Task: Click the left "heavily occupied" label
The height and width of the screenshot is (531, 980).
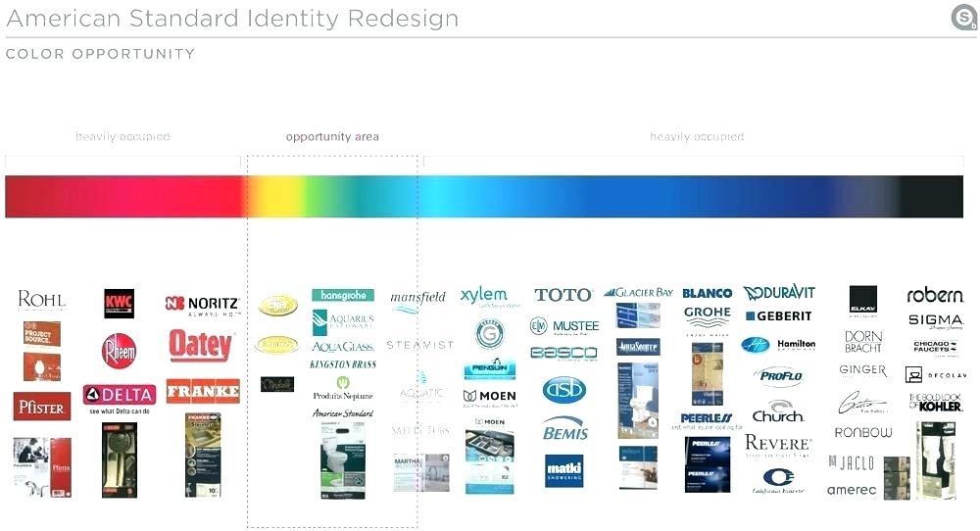Action: pyautogui.click(x=122, y=136)
